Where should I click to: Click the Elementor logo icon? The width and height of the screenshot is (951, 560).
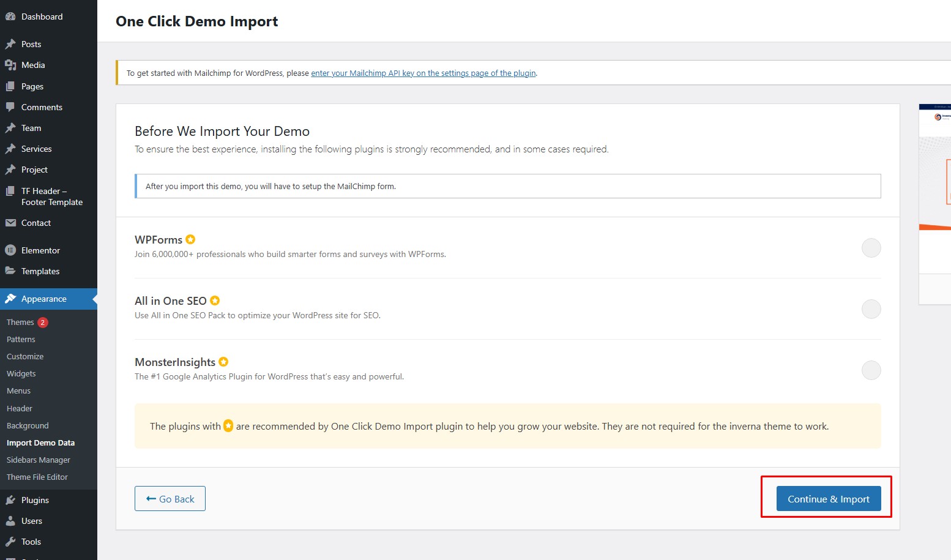point(10,250)
